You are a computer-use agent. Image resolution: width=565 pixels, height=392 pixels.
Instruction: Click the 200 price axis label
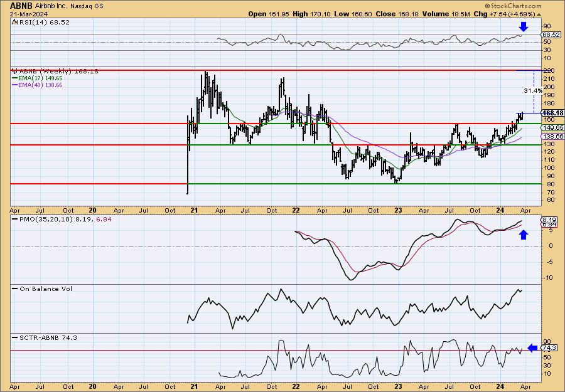pos(549,87)
